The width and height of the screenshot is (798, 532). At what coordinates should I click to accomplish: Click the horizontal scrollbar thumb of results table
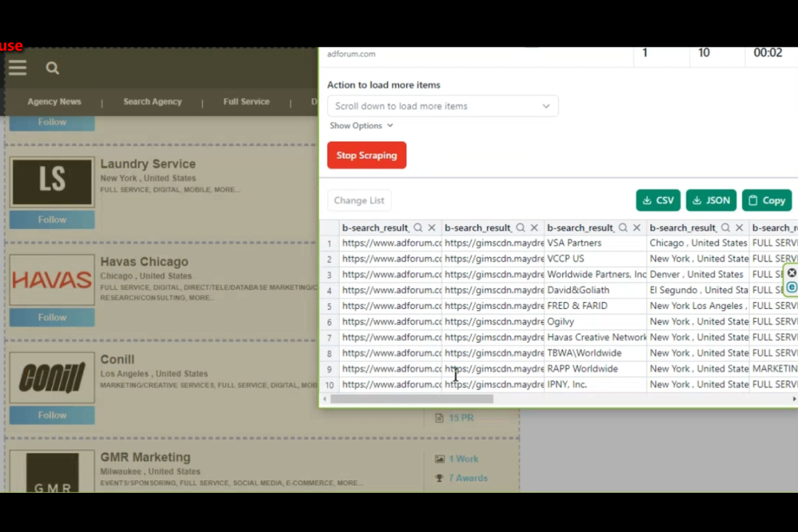[412, 399]
